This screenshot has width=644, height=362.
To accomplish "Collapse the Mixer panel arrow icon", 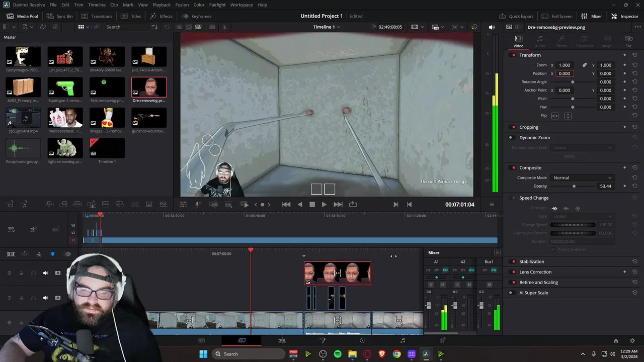I will 498,252.
